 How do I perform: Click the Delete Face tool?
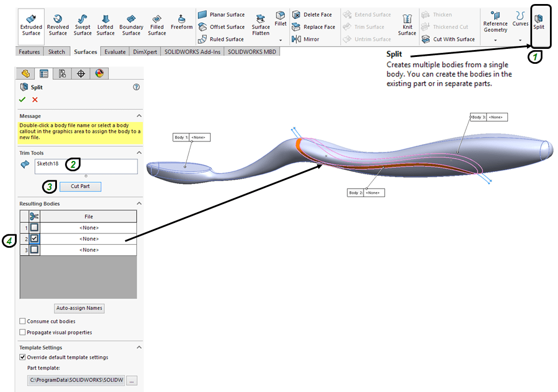314,15
